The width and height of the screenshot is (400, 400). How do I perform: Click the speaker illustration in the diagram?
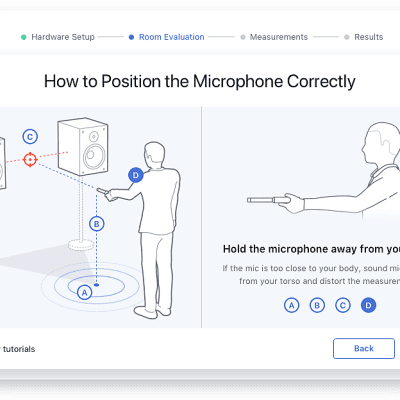[82, 147]
